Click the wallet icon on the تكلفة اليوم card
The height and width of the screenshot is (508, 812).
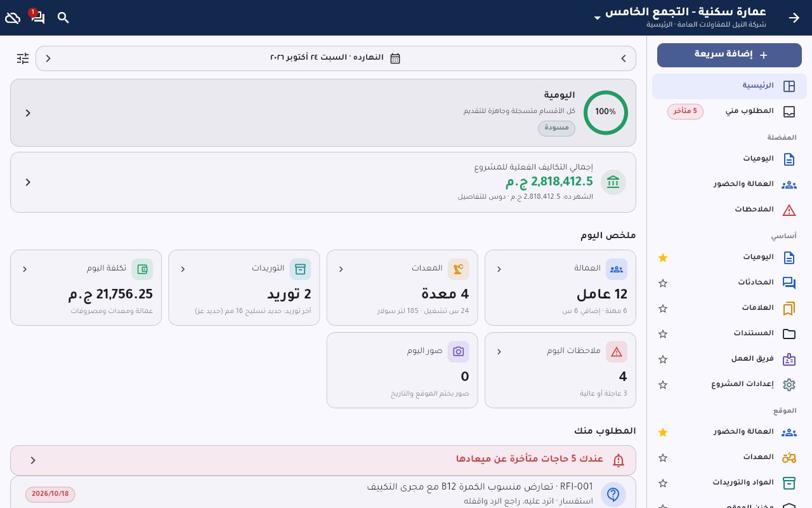pyautogui.click(x=143, y=269)
